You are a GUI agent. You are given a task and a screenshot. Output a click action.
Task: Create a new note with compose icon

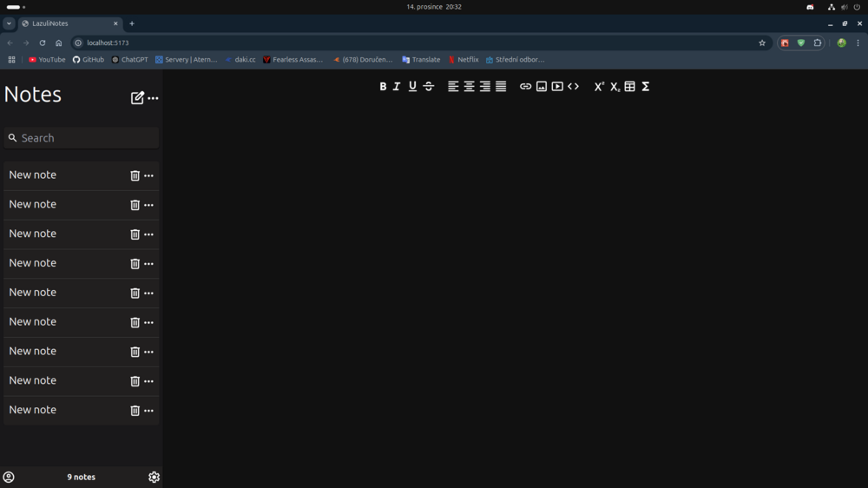pos(137,98)
